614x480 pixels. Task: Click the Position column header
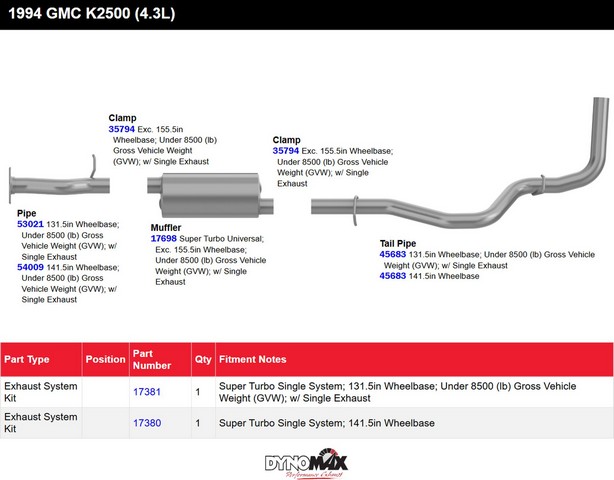105,359
